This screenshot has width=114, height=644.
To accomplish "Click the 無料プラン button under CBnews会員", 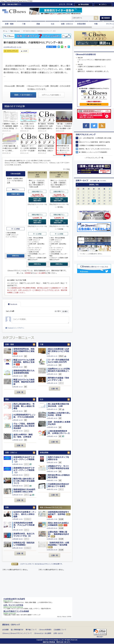I will pos(16,189).
